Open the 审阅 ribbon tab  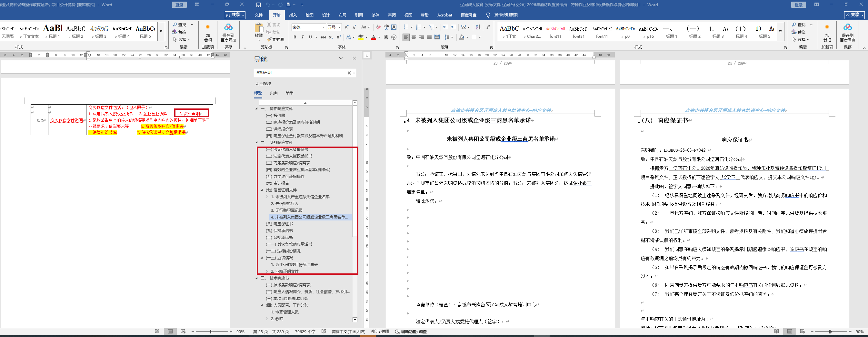point(392,15)
